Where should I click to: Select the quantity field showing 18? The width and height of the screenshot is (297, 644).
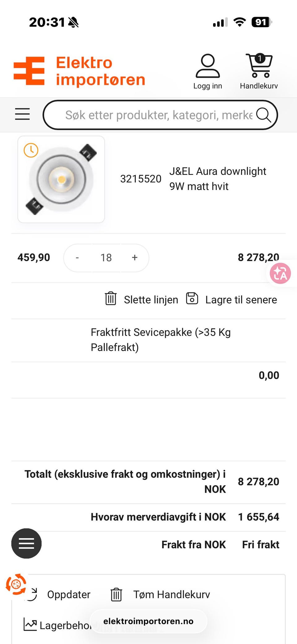pyautogui.click(x=106, y=257)
